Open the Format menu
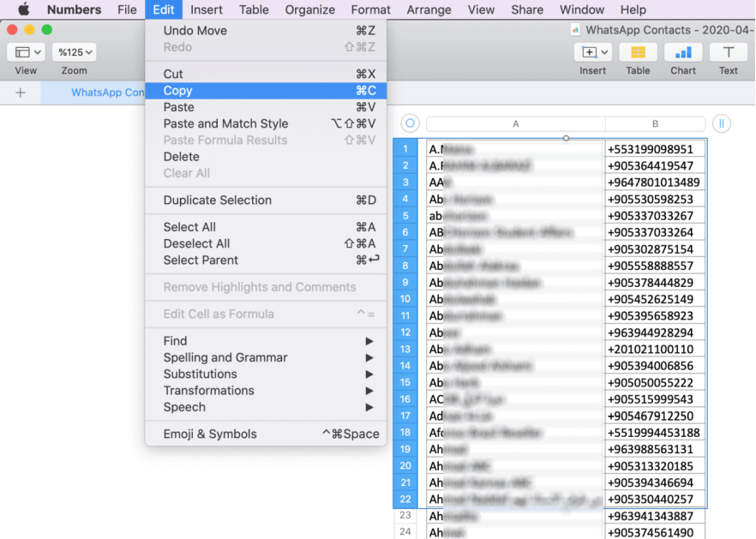The image size is (756, 539). click(370, 9)
